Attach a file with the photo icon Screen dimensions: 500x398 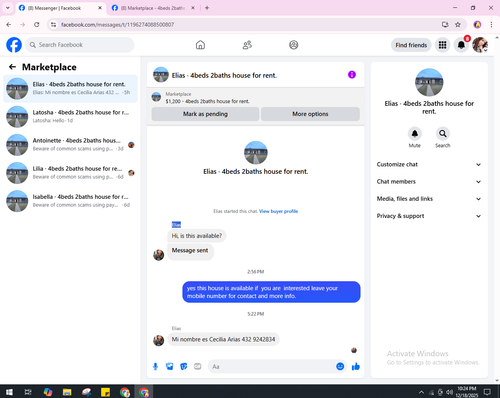tap(170, 367)
